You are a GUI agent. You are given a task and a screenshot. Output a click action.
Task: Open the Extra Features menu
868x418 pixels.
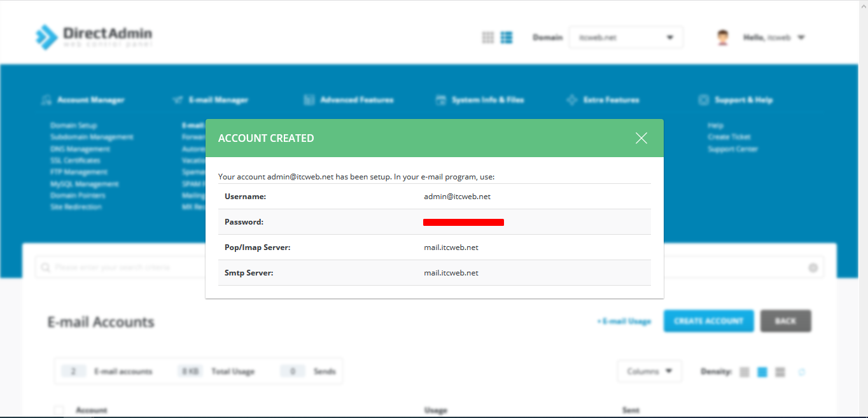[571, 99]
